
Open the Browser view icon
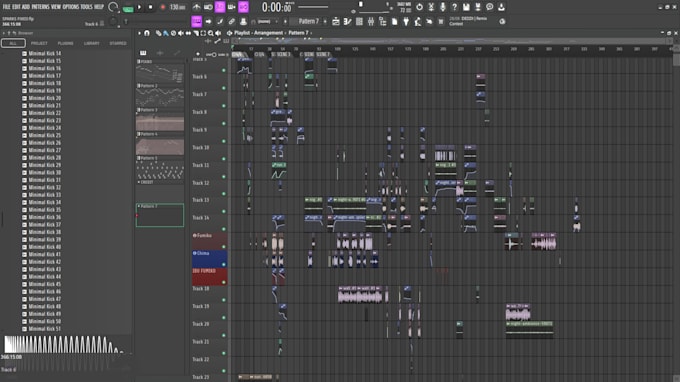click(382, 21)
